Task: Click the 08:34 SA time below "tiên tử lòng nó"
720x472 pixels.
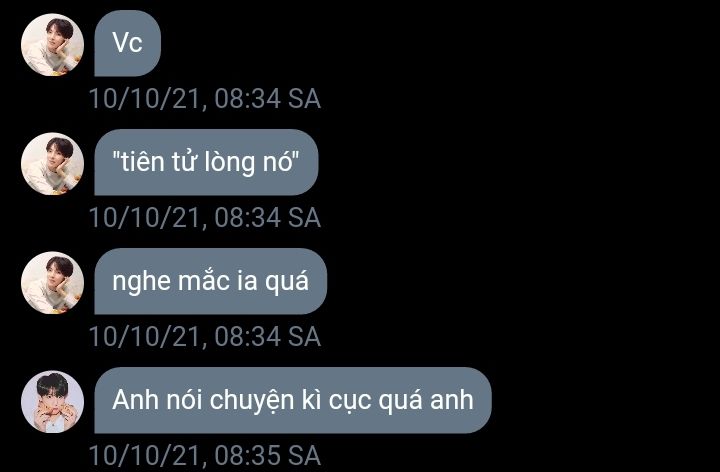Action: pyautogui.click(x=267, y=217)
